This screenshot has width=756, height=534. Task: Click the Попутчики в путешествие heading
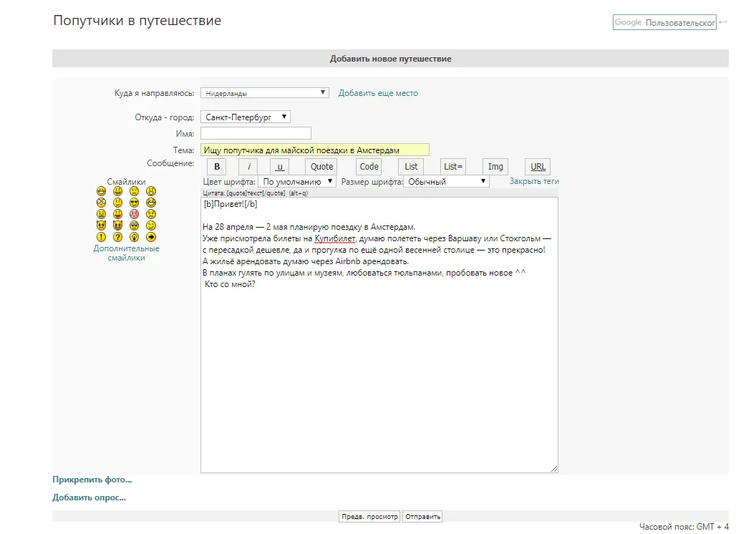(137, 20)
